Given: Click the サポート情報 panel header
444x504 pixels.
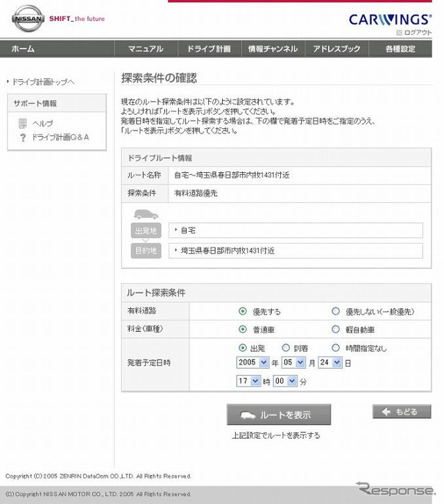Looking at the screenshot, I should (57, 103).
